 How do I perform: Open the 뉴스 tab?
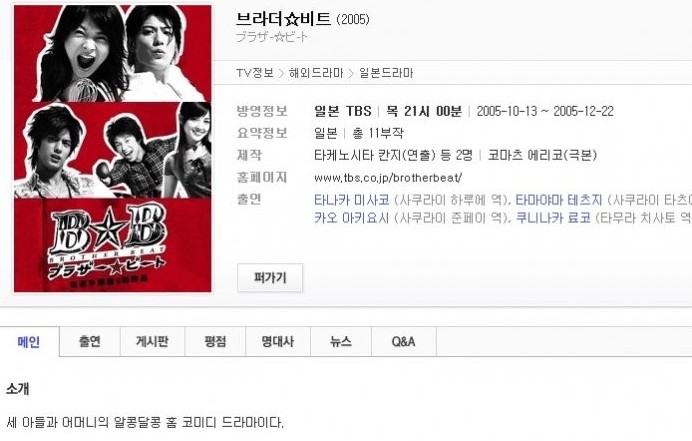pos(341,342)
